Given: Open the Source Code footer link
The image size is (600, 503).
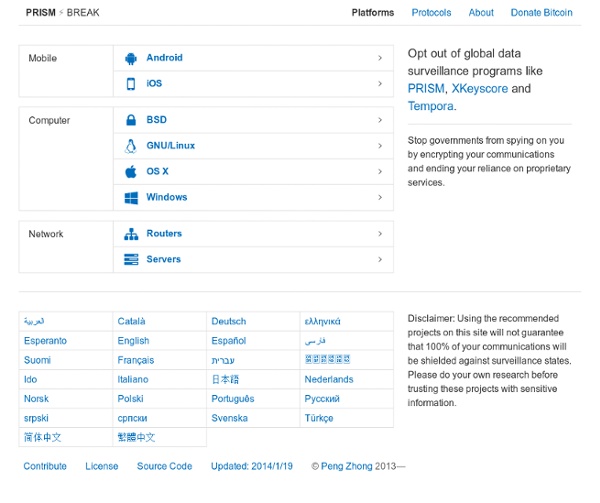Looking at the screenshot, I should click(x=165, y=467).
